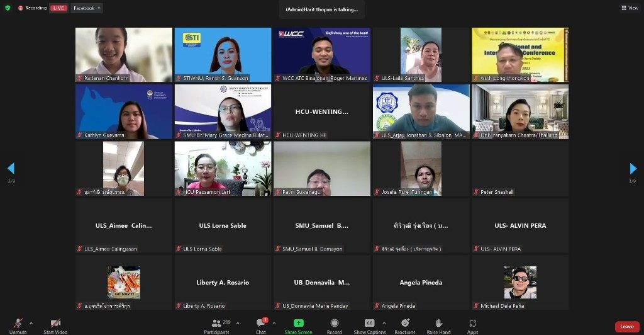This screenshot has height=335, width=644.
Task: Start recording with the Record icon
Action: tap(335, 323)
